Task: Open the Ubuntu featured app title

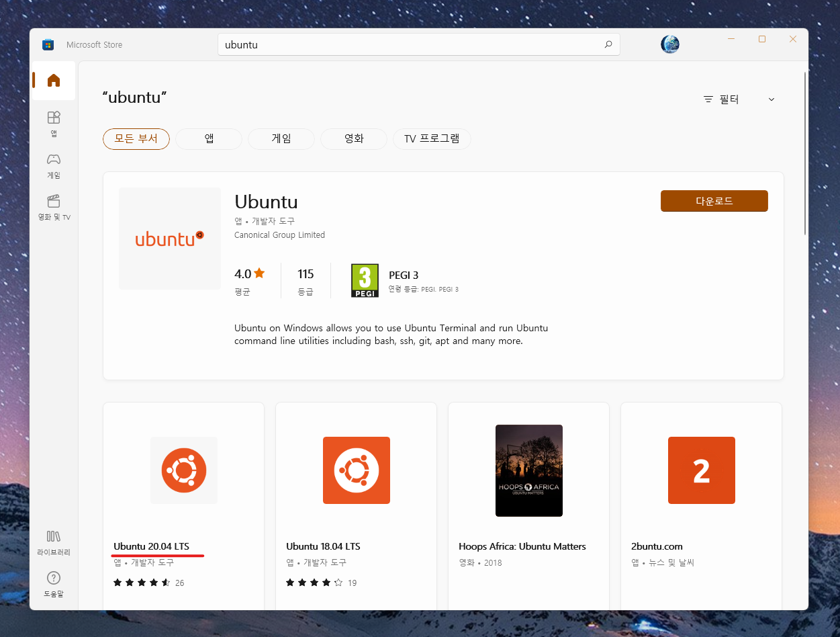Action: (266, 202)
